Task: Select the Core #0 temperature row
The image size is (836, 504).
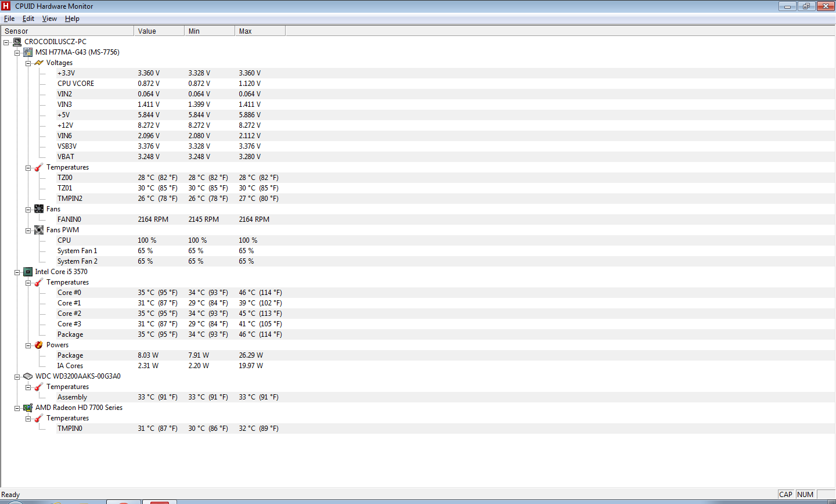Action: coord(446,293)
